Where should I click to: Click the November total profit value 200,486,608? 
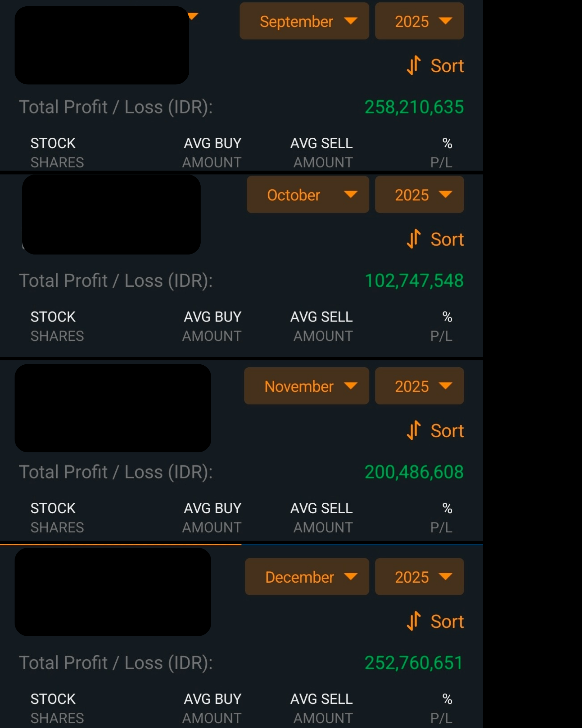point(414,472)
